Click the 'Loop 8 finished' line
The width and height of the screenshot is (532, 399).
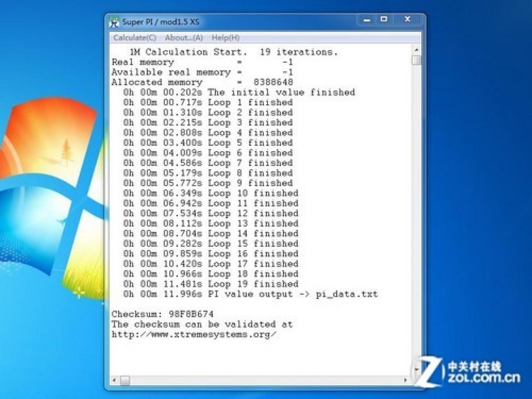[208, 173]
